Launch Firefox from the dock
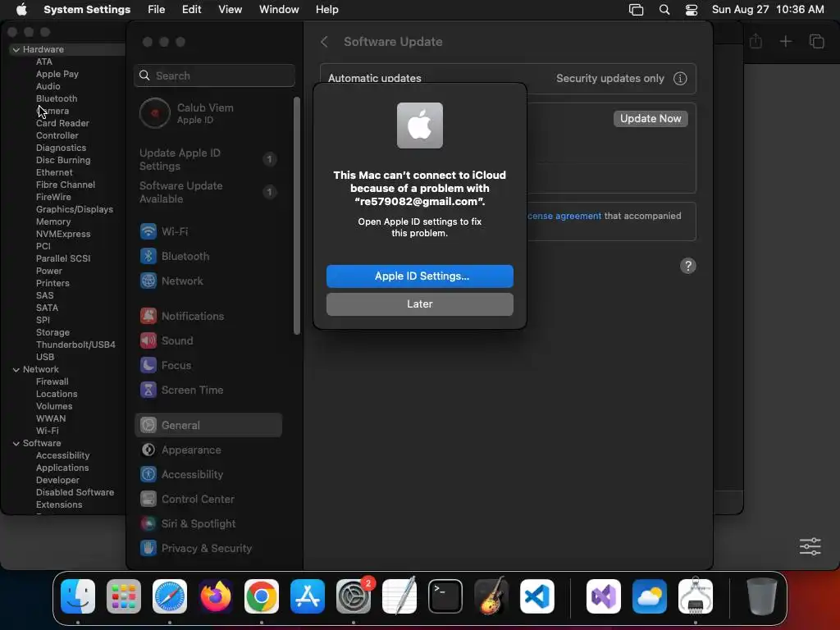This screenshot has width=840, height=630. click(216, 596)
